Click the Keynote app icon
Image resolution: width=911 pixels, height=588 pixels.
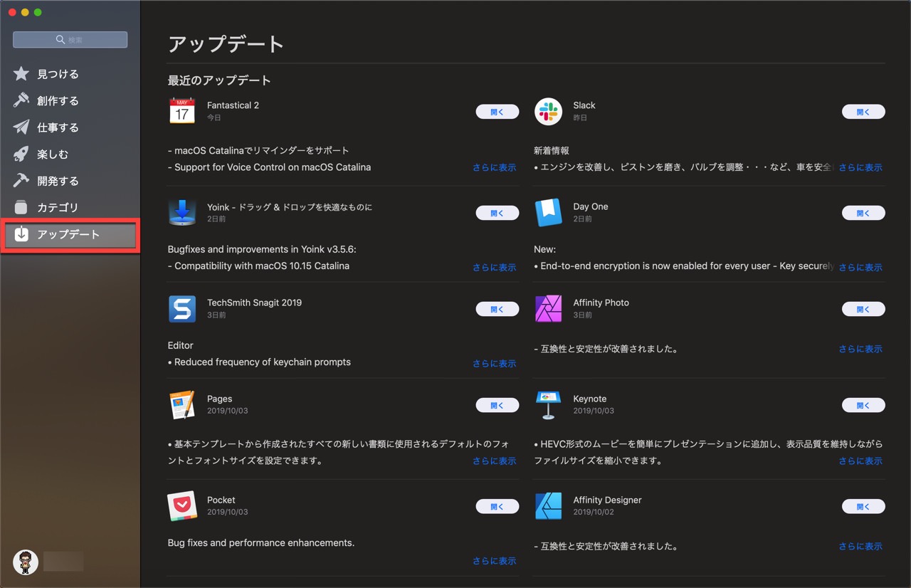pos(548,405)
